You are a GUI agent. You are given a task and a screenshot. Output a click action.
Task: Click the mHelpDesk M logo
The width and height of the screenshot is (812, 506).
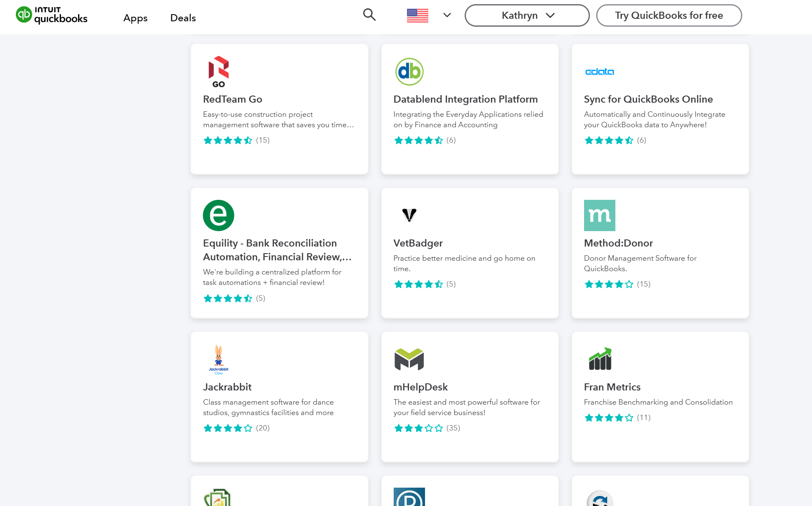[x=409, y=359]
